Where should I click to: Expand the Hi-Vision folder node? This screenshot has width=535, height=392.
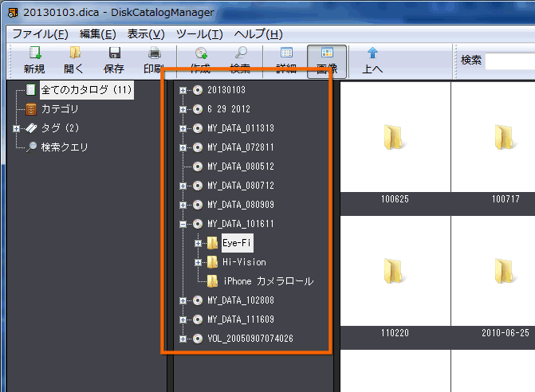tap(198, 262)
